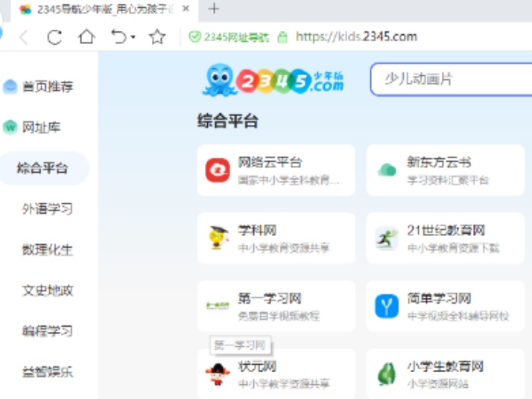Expand the undo arrow dropdown caret
532x399 pixels.
(133, 37)
